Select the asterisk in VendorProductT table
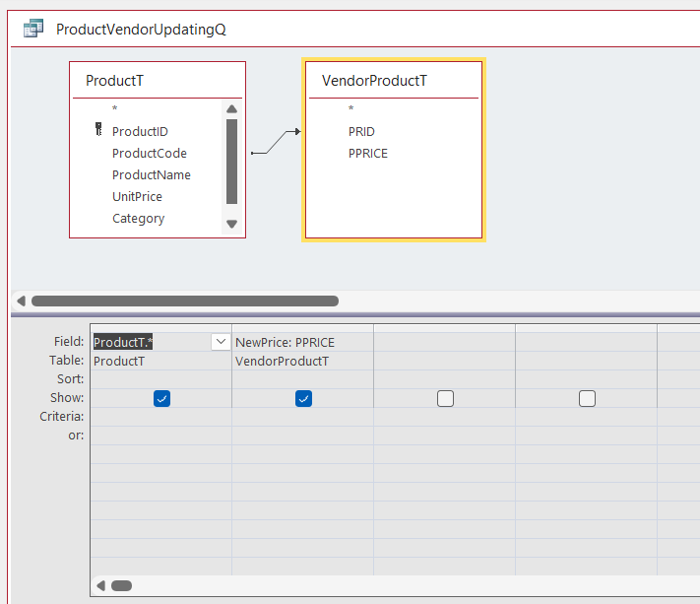The width and height of the screenshot is (700, 604). pos(350,109)
